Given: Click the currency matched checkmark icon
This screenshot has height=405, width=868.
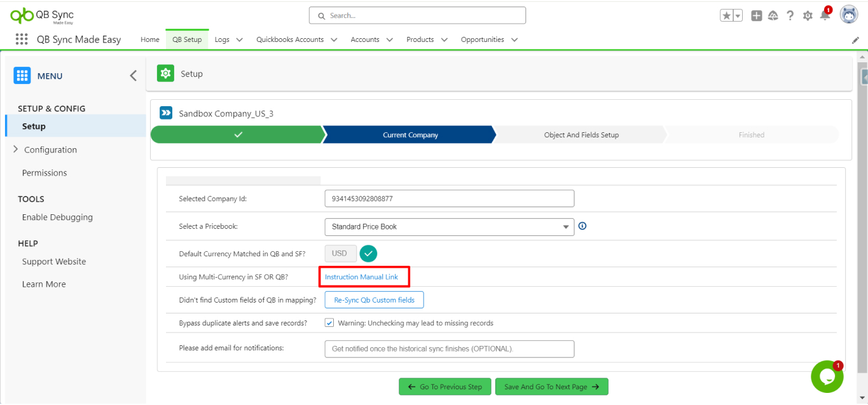Looking at the screenshot, I should click(x=368, y=254).
